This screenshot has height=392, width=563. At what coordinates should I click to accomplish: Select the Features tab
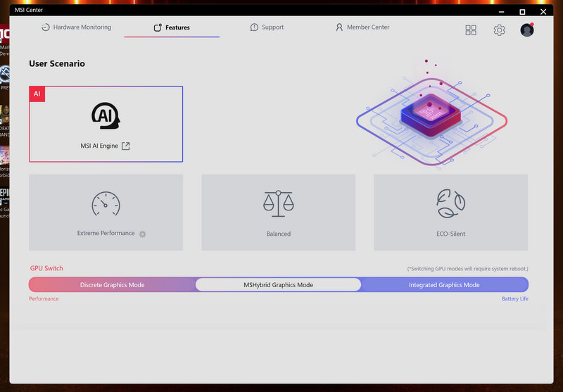[x=172, y=28]
